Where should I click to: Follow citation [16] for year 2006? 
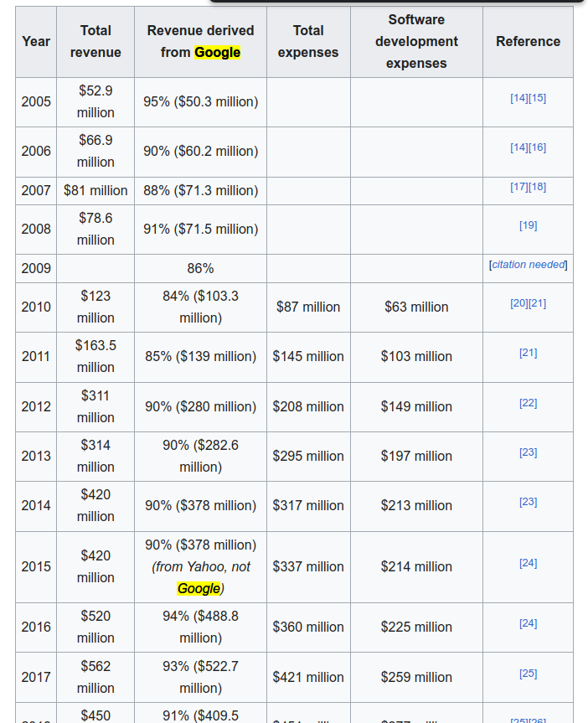coord(537,147)
